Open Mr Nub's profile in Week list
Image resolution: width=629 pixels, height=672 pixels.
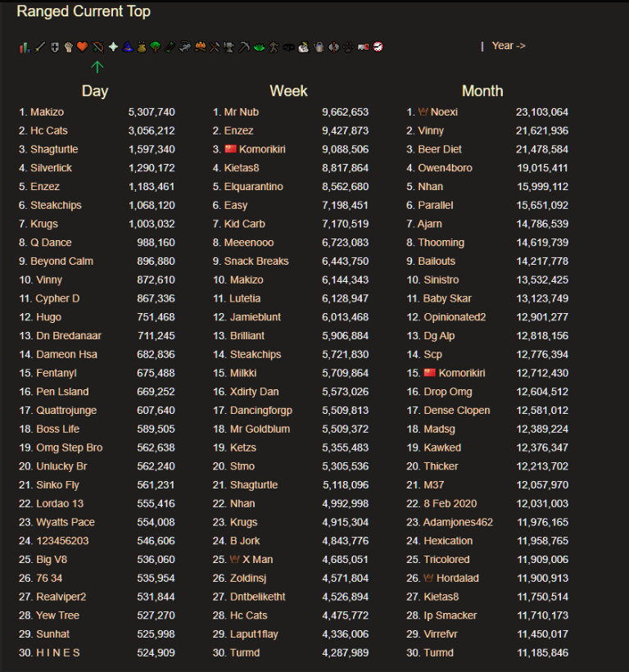pos(242,111)
